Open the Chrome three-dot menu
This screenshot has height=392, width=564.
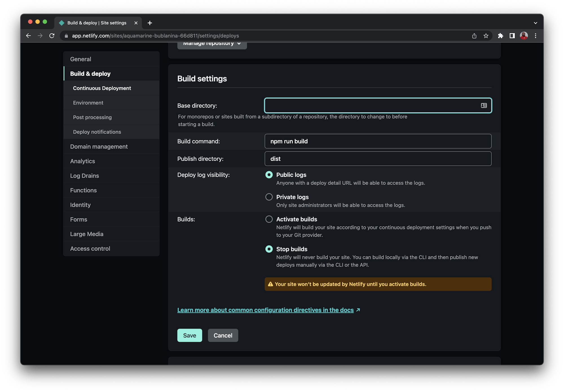point(536,36)
